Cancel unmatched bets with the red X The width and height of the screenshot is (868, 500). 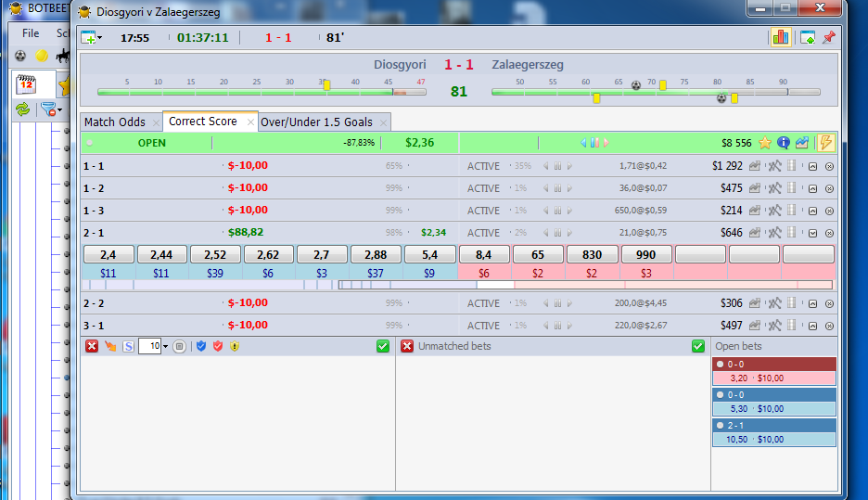pyautogui.click(x=407, y=346)
